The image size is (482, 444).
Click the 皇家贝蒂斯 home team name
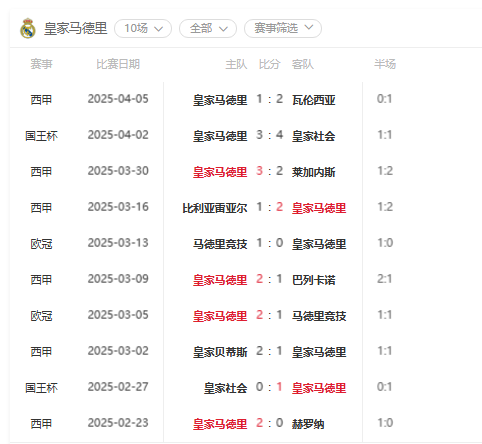click(220, 352)
